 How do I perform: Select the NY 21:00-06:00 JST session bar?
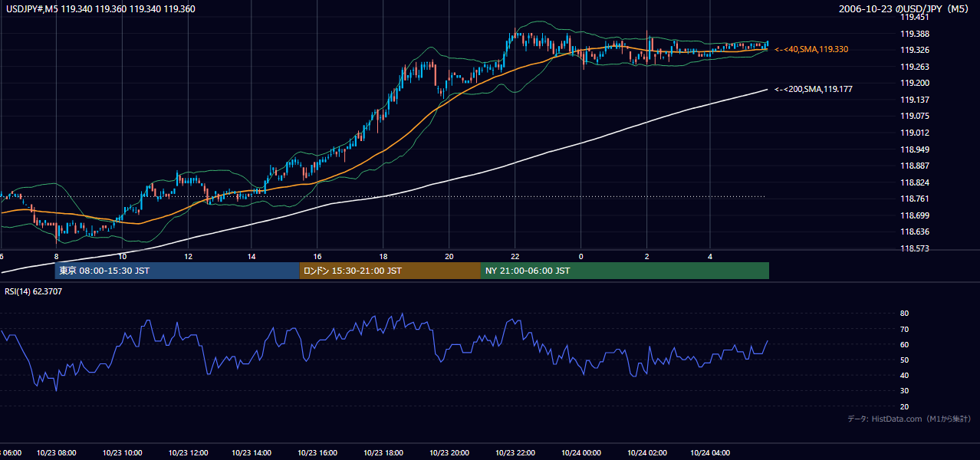(x=625, y=271)
